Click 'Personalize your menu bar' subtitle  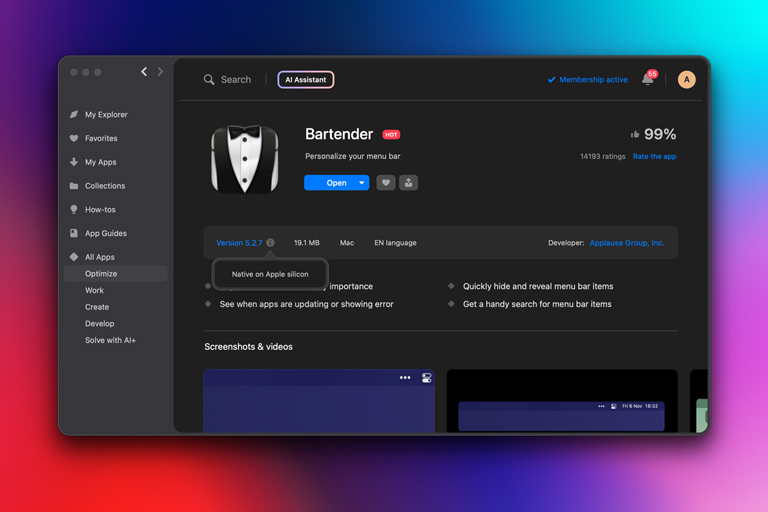pos(353,156)
